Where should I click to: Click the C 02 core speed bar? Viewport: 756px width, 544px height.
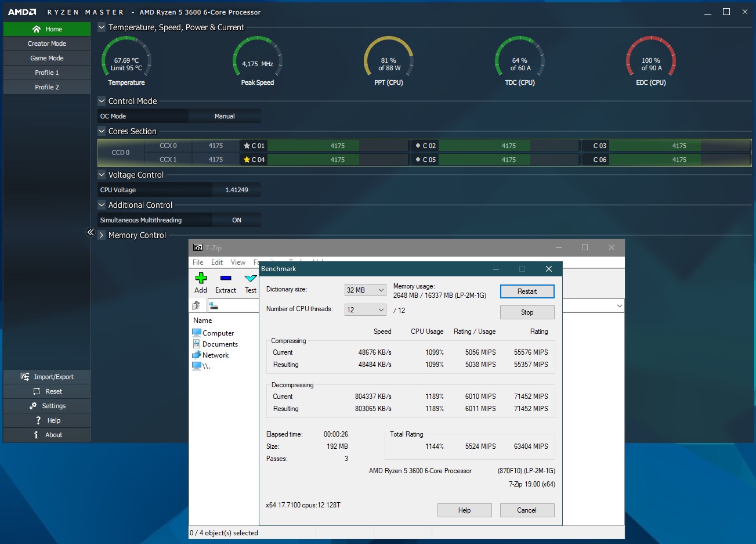tap(509, 146)
